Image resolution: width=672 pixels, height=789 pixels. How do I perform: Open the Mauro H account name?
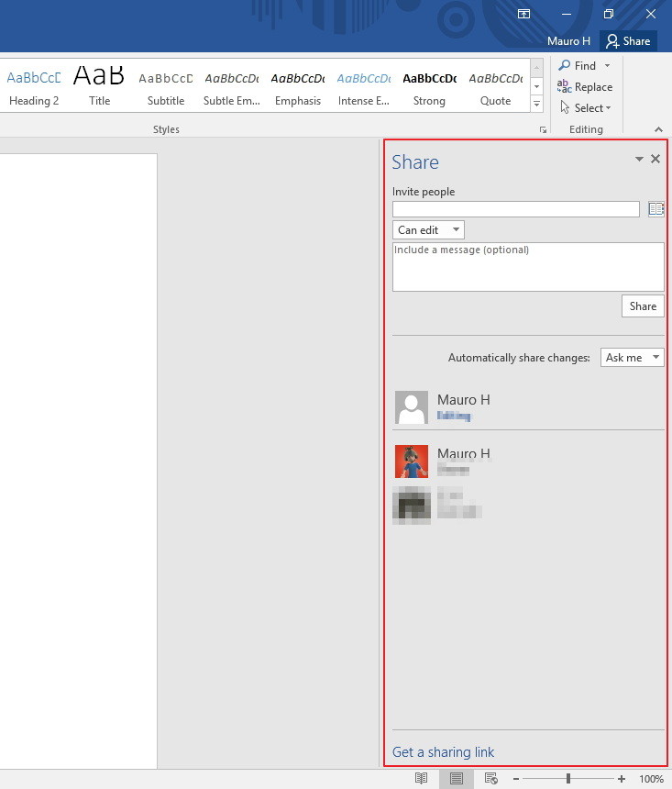[568, 41]
